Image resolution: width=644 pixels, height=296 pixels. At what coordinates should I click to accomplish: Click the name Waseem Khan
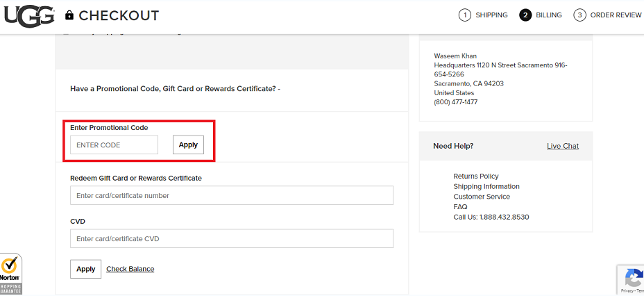pyautogui.click(x=455, y=56)
